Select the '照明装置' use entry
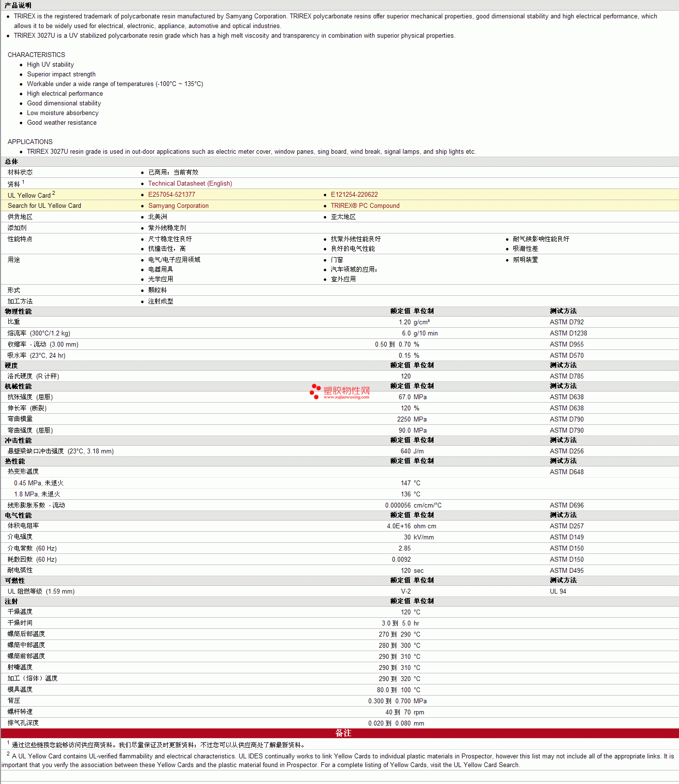 (x=525, y=260)
